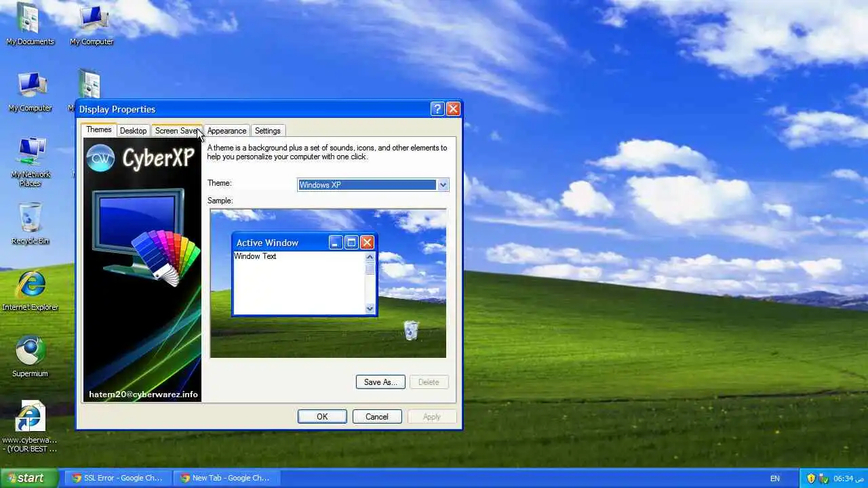
Task: Click the yellow security shield tray icon
Action: point(811,478)
